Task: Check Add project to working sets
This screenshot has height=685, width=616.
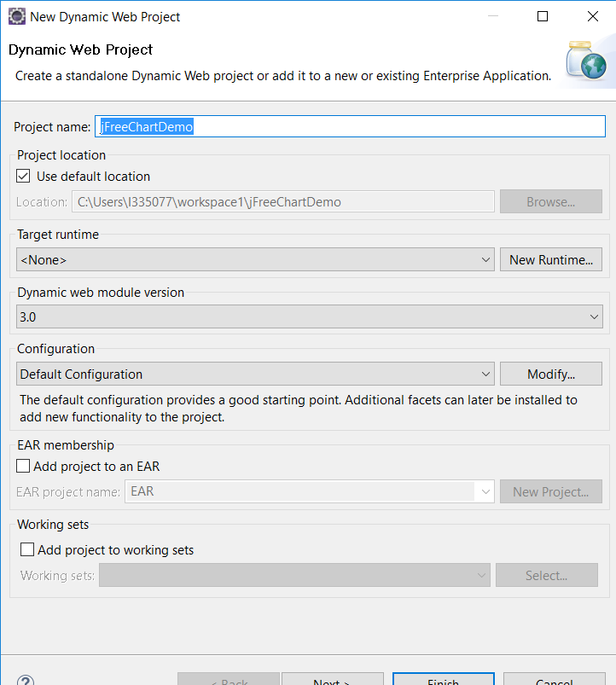Action: coord(27,550)
